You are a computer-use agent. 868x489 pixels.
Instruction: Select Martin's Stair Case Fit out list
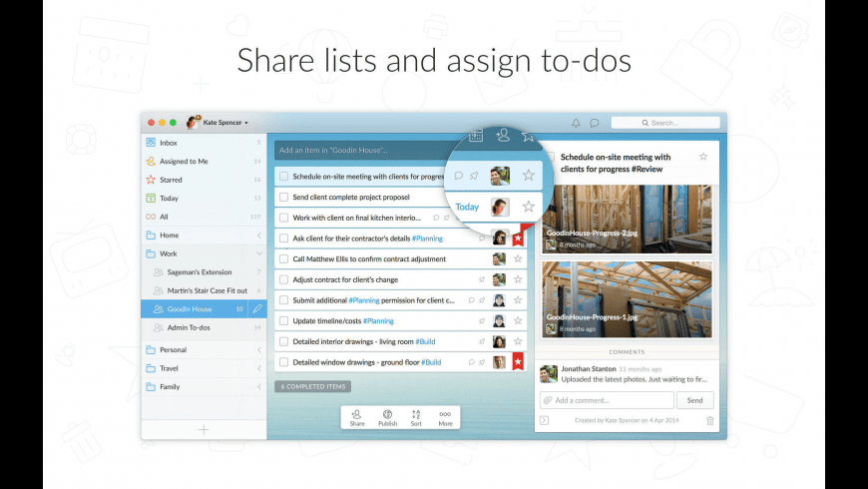[204, 290]
